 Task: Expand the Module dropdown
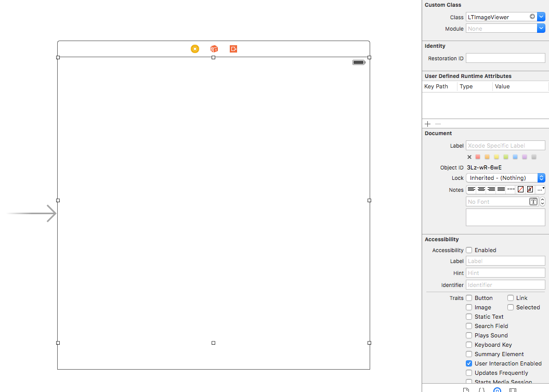click(541, 29)
